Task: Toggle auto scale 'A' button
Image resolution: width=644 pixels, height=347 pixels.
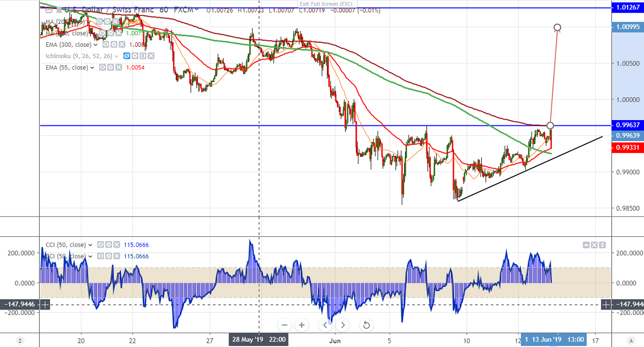Action: [632, 340]
